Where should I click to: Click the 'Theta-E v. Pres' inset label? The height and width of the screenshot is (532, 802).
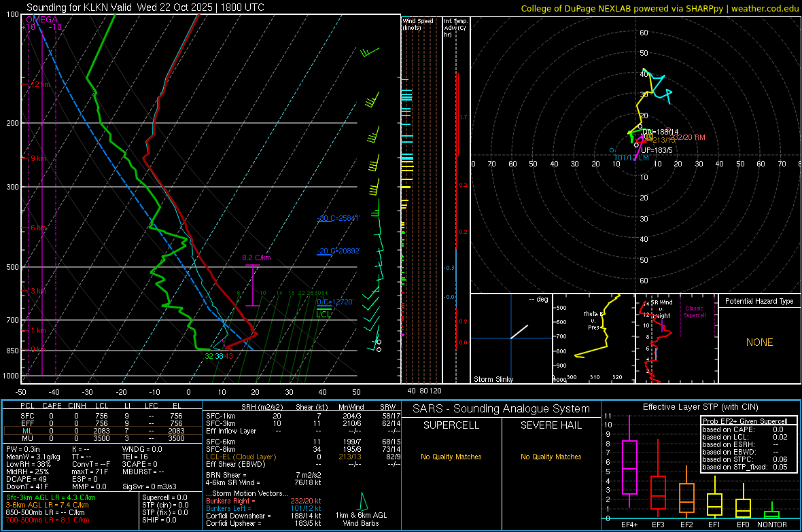pyautogui.click(x=593, y=321)
